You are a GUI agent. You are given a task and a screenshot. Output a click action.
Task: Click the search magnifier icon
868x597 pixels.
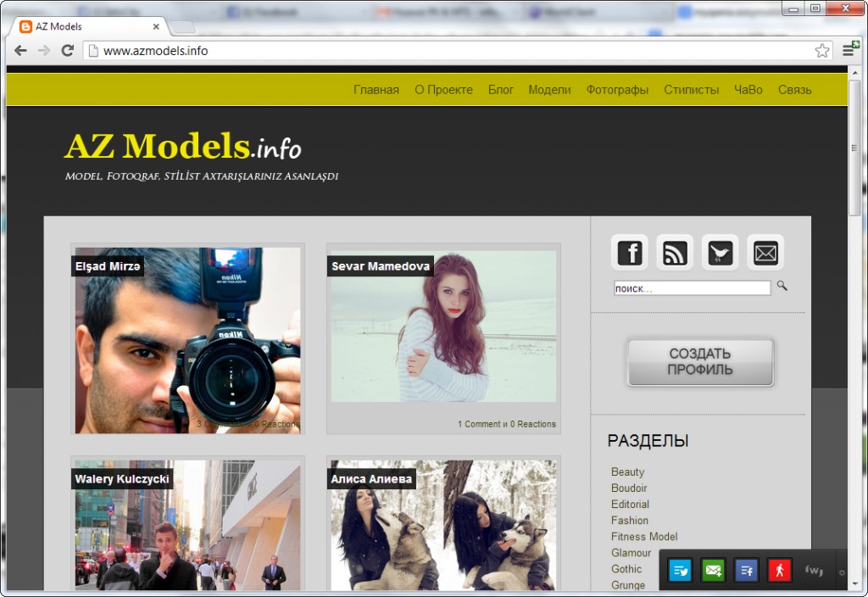(x=782, y=286)
